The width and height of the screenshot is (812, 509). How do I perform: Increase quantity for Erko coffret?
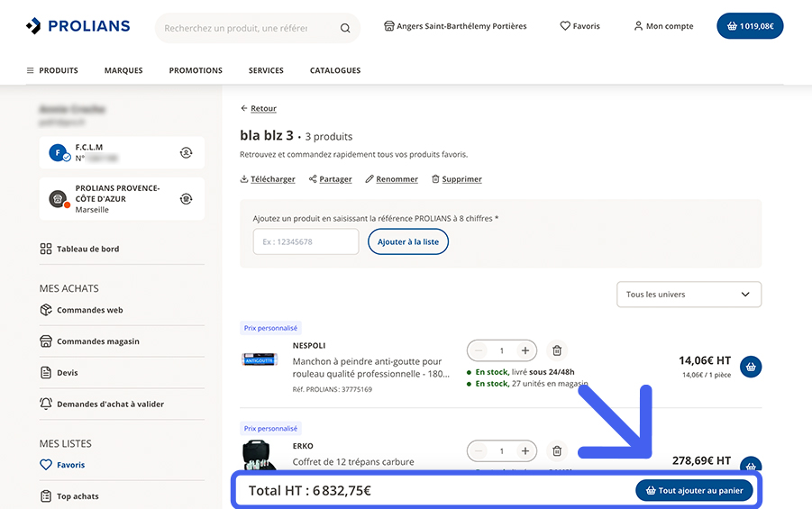[x=525, y=451]
